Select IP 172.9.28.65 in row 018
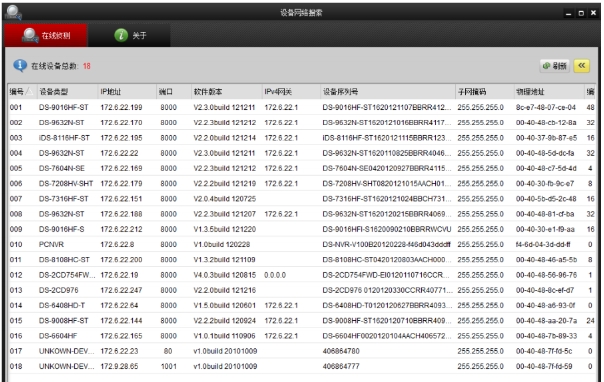 (119, 366)
